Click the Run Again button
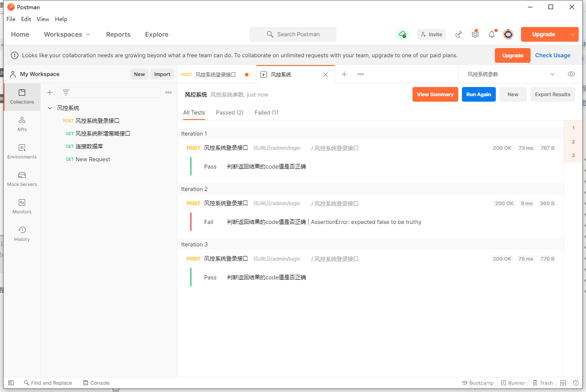 coord(479,94)
